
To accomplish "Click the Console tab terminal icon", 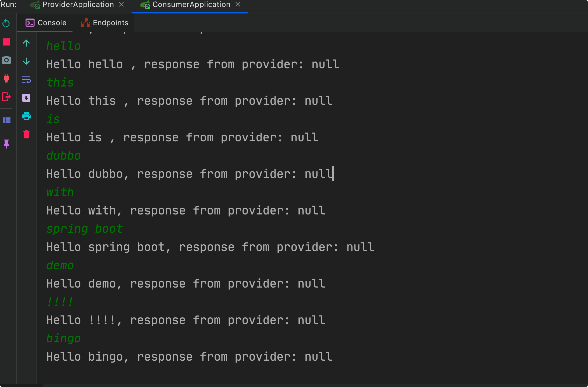I will (30, 23).
